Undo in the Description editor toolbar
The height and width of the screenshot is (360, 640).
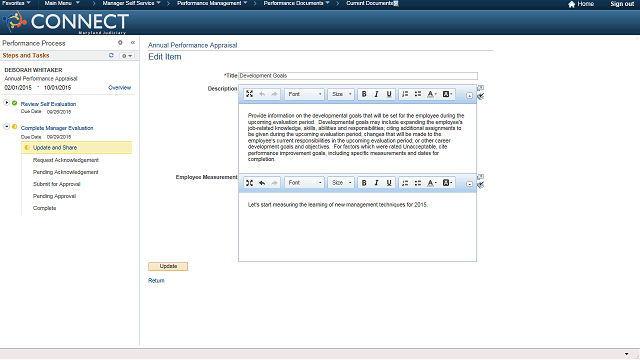262,94
